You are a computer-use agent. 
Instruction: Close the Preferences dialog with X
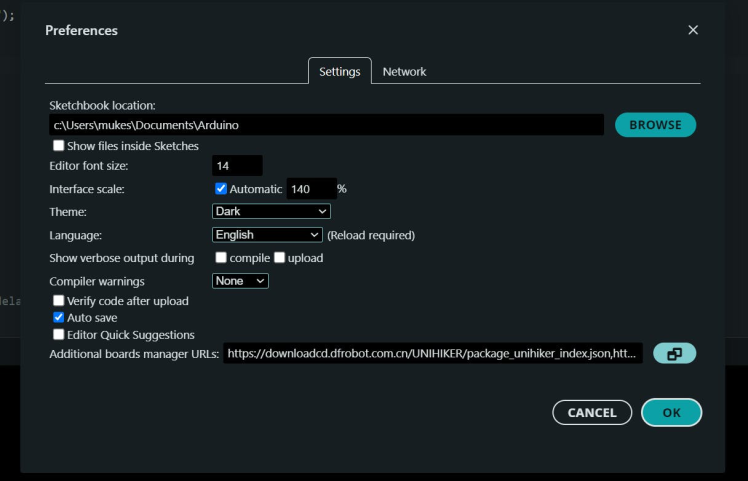pos(693,30)
